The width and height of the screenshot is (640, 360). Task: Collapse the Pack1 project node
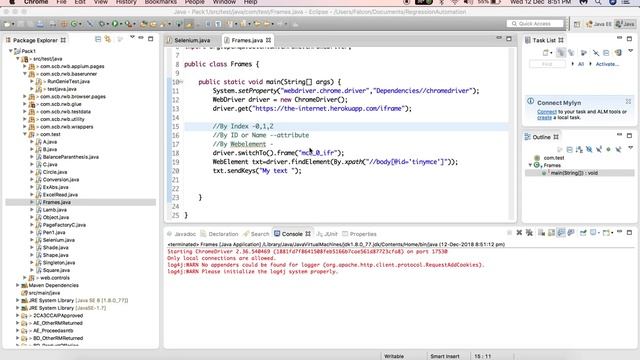point(11,51)
